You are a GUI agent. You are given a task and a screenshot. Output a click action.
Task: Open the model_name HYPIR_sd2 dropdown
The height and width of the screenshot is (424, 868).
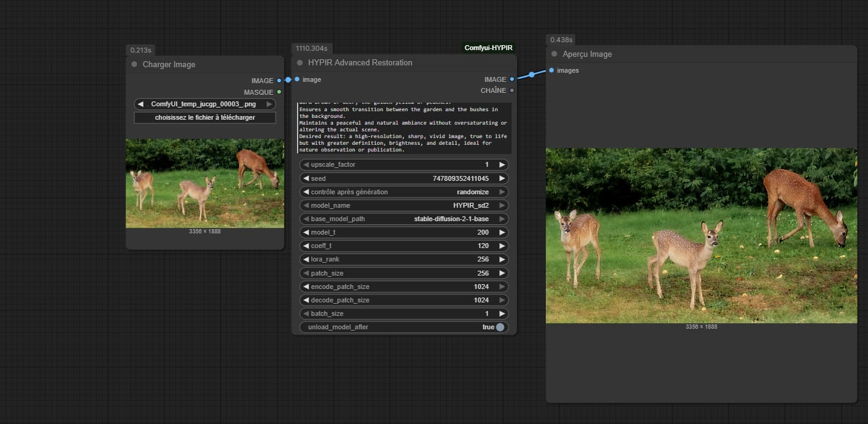coord(404,205)
